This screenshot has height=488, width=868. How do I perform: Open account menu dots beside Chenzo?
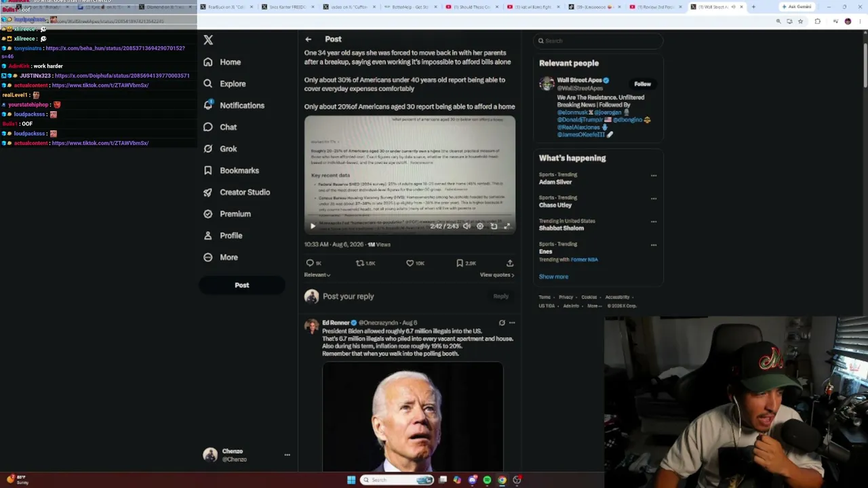coord(287,455)
